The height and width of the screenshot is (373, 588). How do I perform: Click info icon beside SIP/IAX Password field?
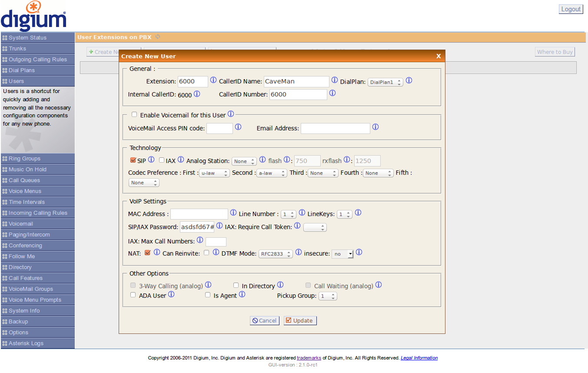[x=219, y=226]
